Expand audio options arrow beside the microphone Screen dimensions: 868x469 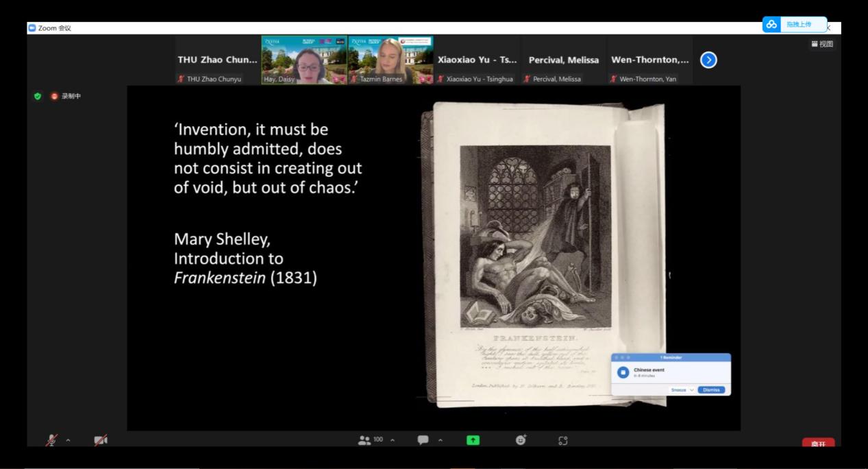(68, 440)
